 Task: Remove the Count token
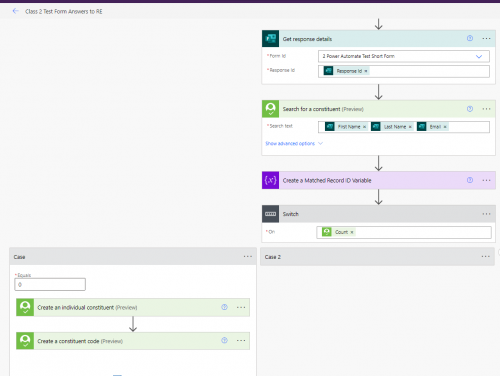click(352, 232)
